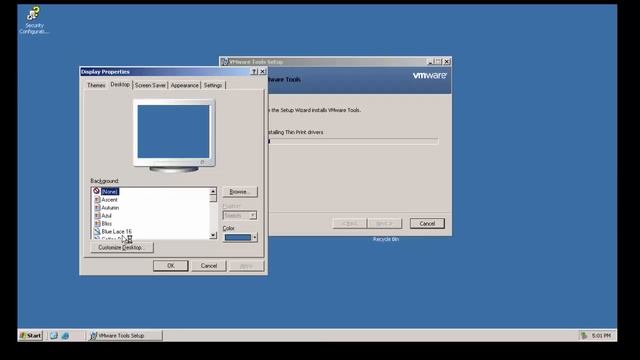Click the Start button

tap(31, 336)
